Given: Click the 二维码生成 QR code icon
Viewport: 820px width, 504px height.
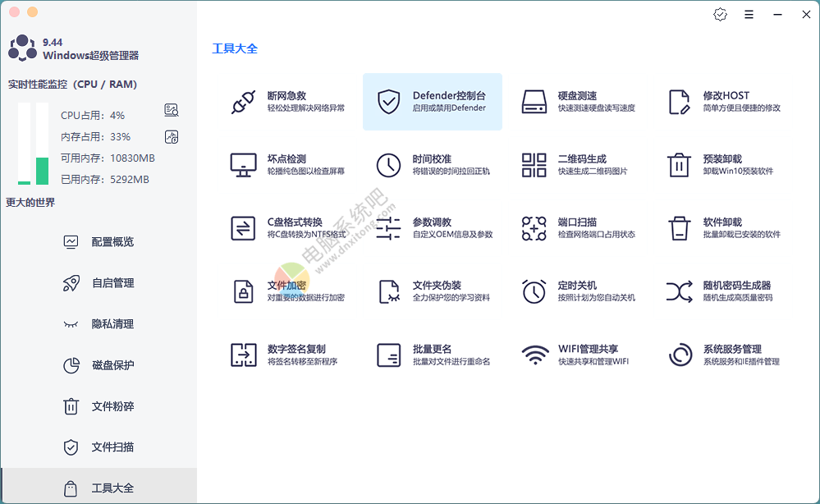Looking at the screenshot, I should [x=534, y=165].
